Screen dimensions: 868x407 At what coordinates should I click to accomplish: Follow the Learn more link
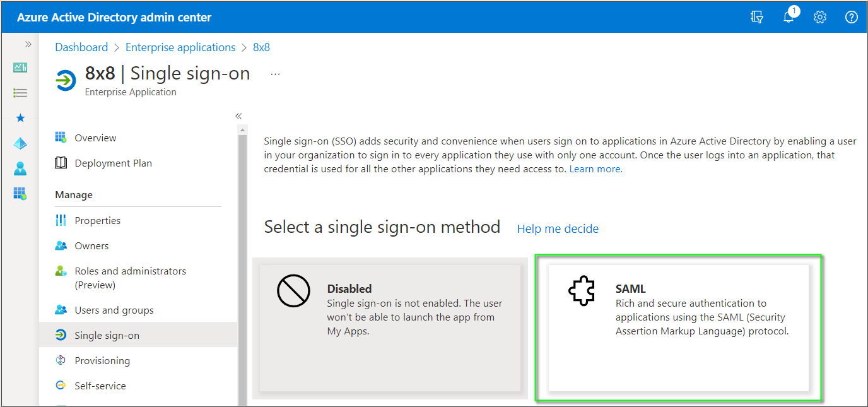595,169
